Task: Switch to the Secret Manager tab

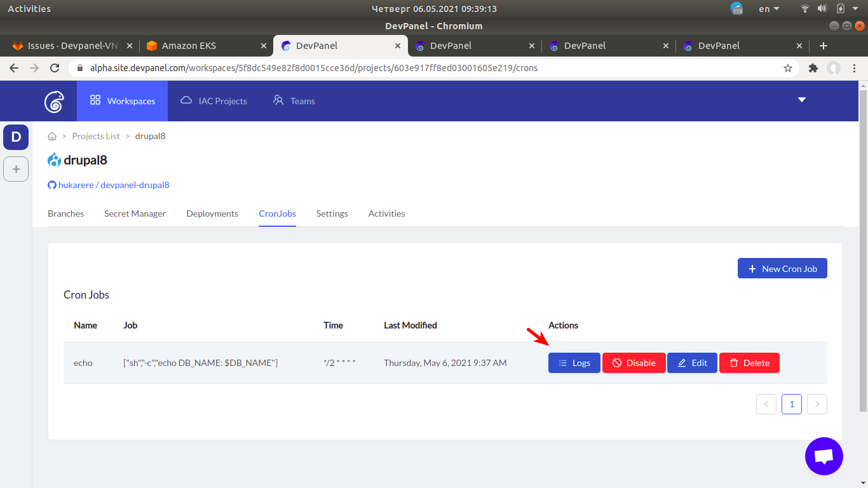Action: click(x=135, y=213)
